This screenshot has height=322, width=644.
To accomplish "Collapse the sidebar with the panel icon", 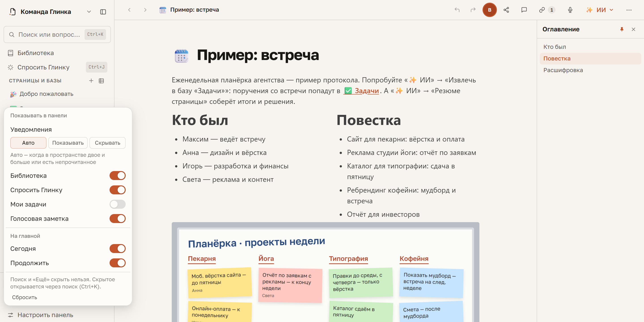I will pos(103,12).
